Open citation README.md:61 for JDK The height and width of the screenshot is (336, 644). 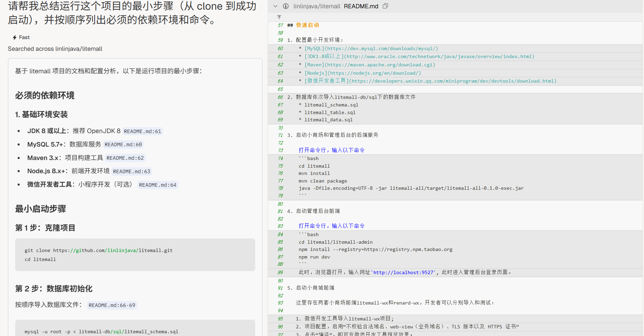(142, 131)
